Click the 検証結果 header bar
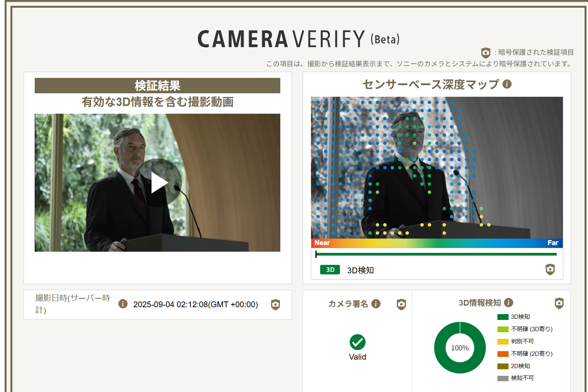The image size is (588, 392). click(x=157, y=86)
